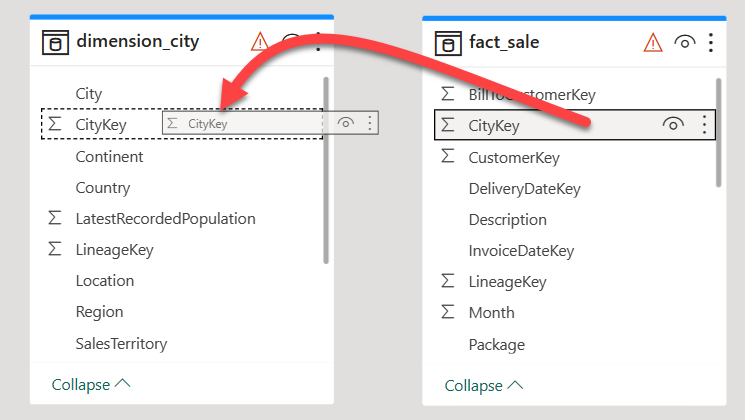Click the chevron next to fact_sale Collapse
Image resolution: width=745 pixels, height=420 pixels.
pyautogui.click(x=516, y=385)
